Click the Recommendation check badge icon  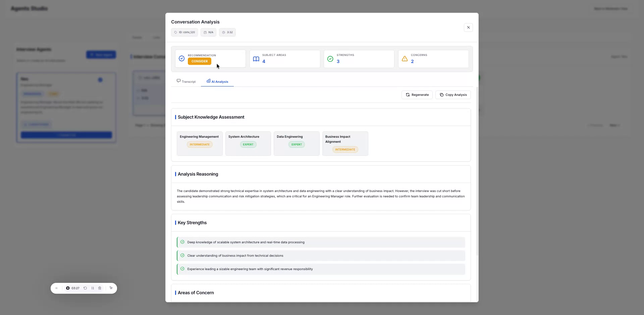tap(181, 58)
